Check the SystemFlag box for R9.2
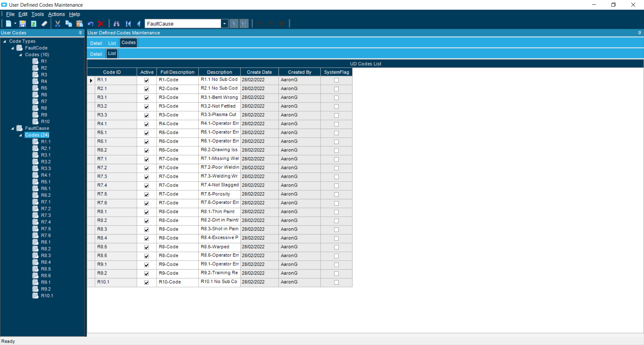644x345 pixels. (336, 274)
